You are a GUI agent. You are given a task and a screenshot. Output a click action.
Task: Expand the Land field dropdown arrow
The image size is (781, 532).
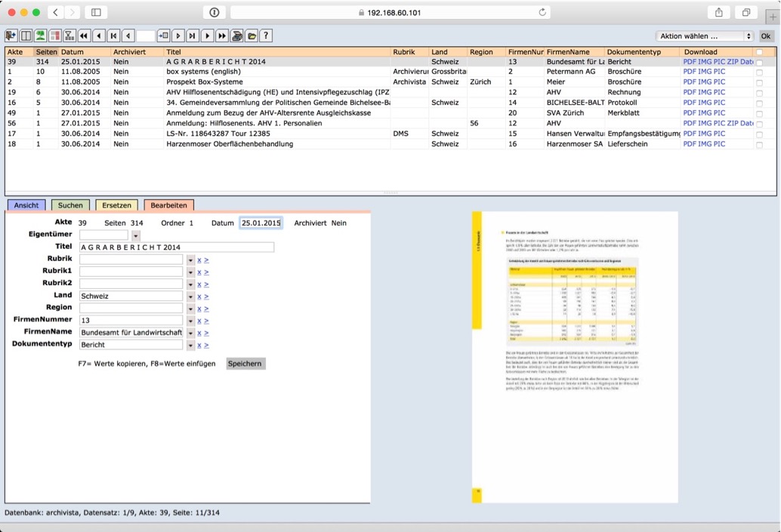pyautogui.click(x=190, y=297)
